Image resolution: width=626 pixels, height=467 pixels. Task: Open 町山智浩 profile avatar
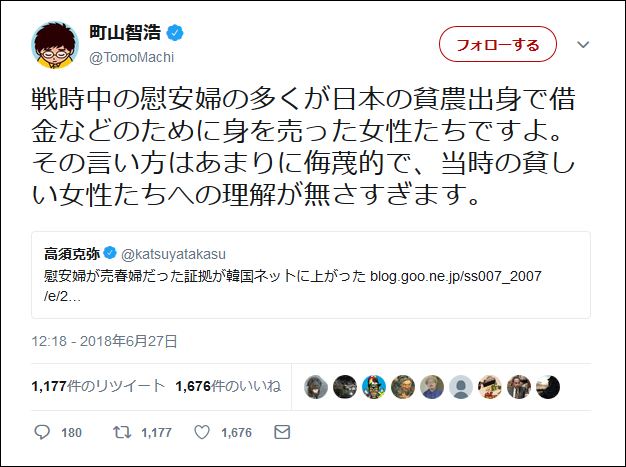55,45
